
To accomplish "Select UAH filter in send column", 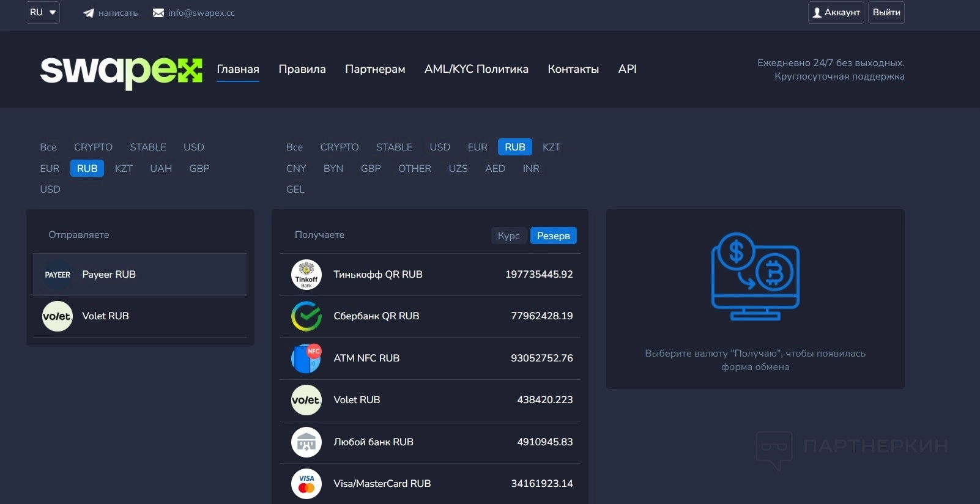I will (161, 168).
